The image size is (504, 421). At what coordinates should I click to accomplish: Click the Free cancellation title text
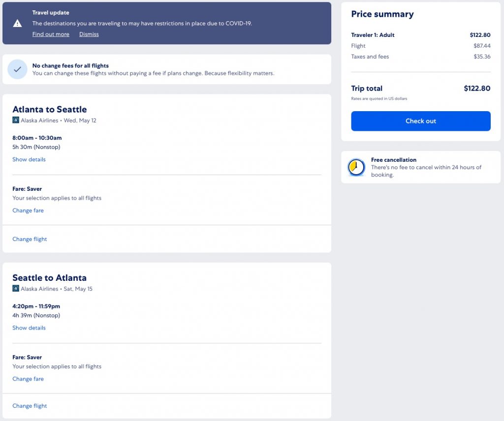[x=393, y=160]
